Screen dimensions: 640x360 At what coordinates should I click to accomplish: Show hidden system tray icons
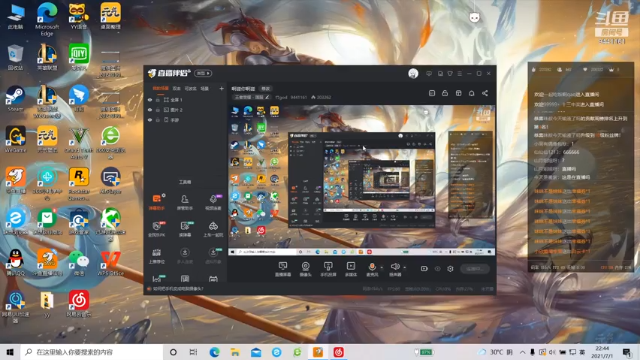522,352
